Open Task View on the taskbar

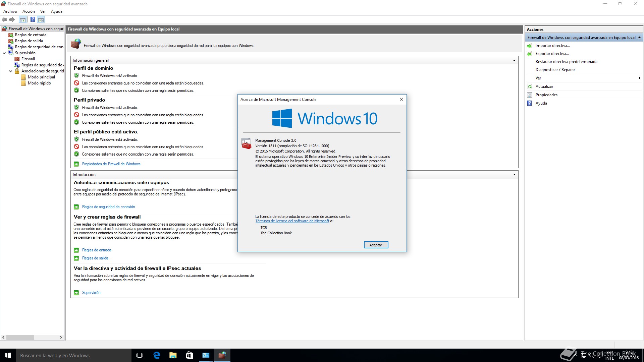click(140, 355)
